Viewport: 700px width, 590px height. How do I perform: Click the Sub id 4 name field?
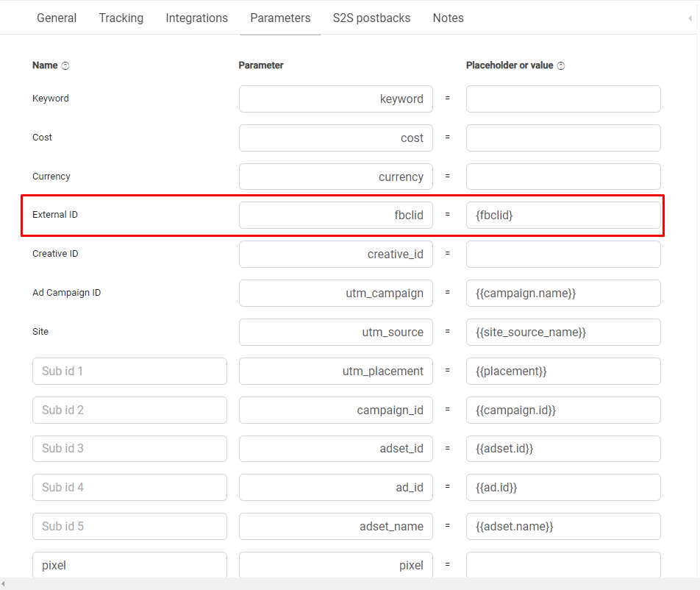(129, 487)
